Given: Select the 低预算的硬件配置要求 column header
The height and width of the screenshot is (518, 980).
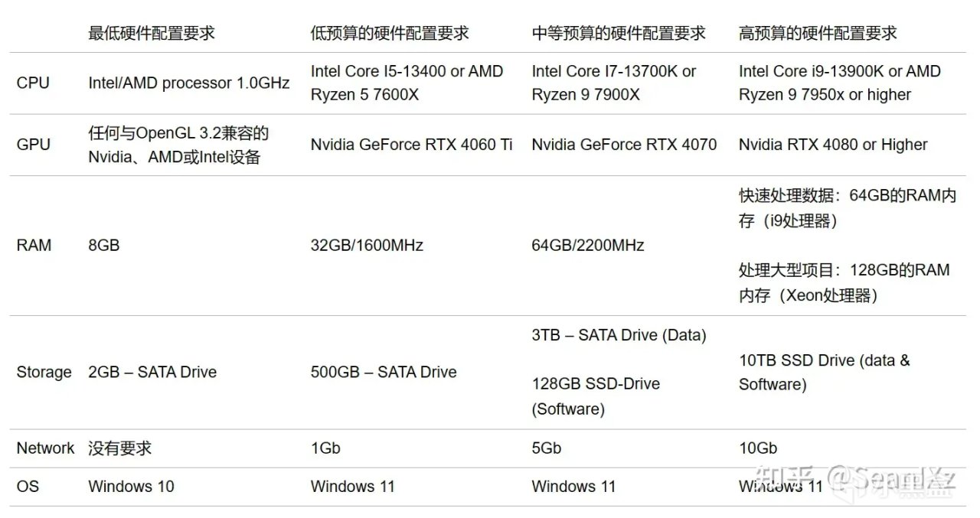Looking at the screenshot, I should click(390, 33).
